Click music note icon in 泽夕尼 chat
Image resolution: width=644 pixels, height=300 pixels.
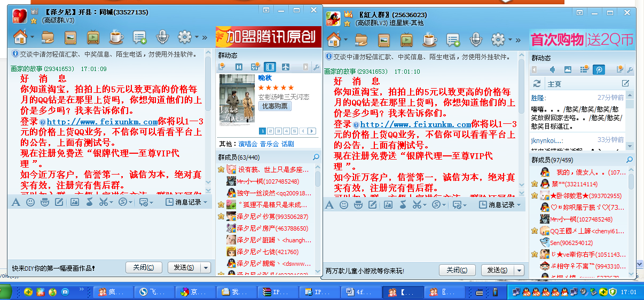point(90,202)
